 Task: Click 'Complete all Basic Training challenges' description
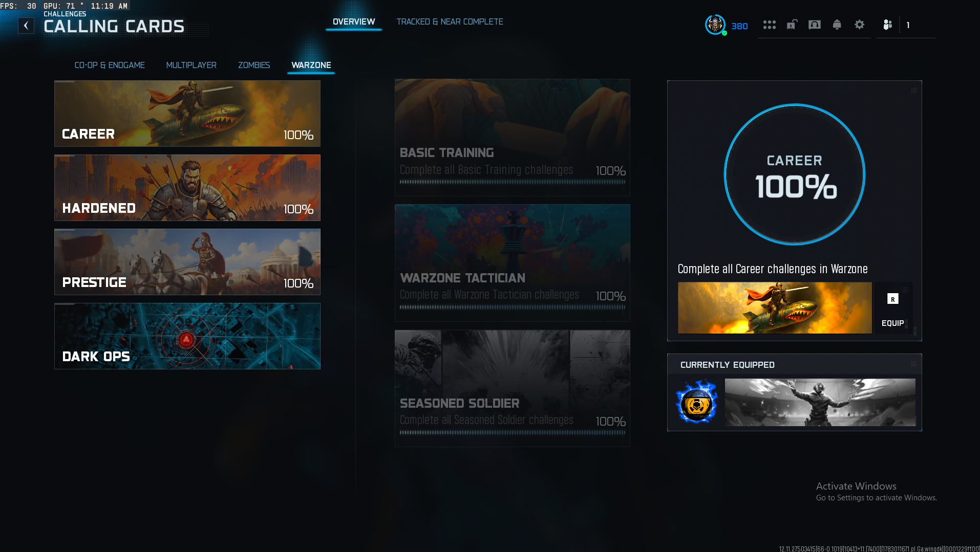(x=486, y=170)
